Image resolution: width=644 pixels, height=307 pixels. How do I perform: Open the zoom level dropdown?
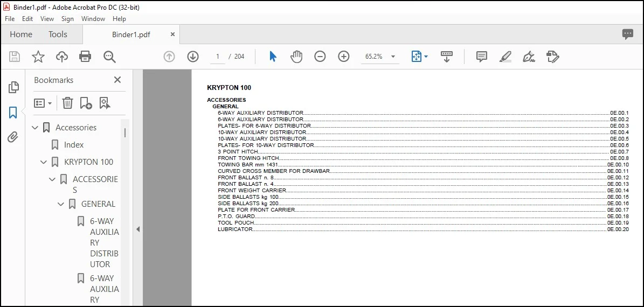393,57
